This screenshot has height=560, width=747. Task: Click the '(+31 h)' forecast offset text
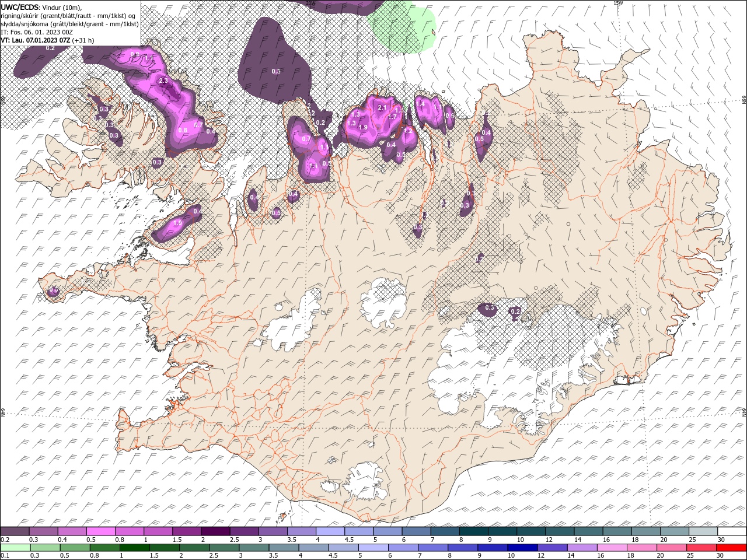pyautogui.click(x=83, y=40)
